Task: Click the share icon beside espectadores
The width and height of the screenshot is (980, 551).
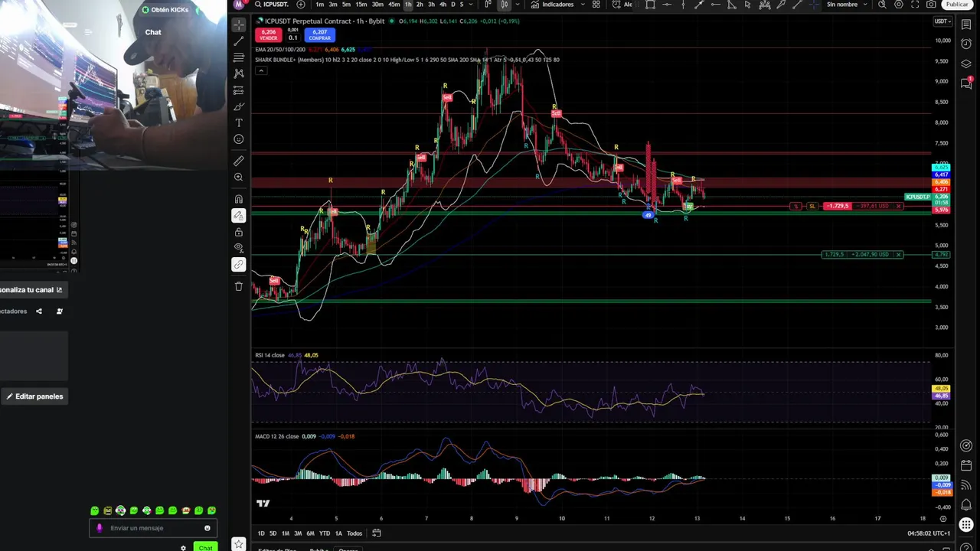Action: point(39,311)
